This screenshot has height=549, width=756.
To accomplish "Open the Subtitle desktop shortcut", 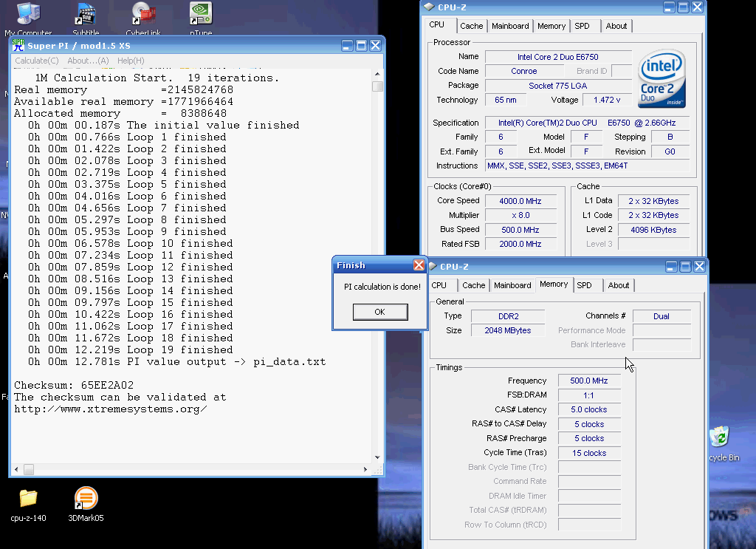I will click(x=86, y=13).
